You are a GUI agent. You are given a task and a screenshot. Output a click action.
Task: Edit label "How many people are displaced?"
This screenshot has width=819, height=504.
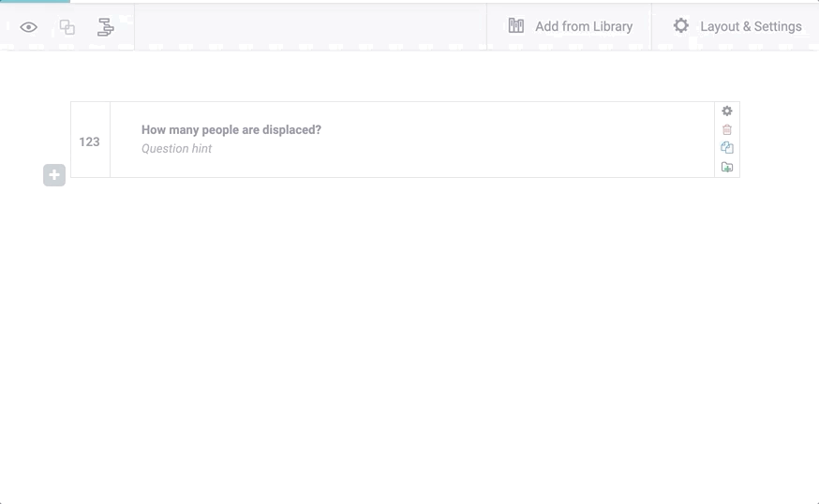coord(231,130)
